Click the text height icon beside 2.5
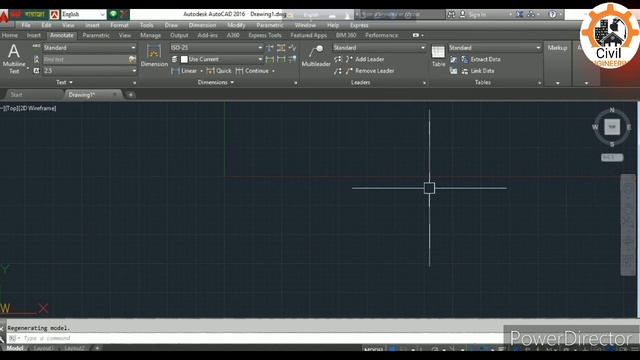 tap(36, 71)
